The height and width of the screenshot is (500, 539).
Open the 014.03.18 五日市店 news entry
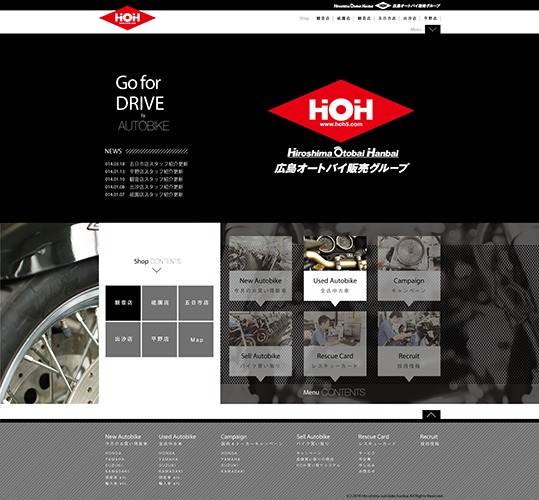pyautogui.click(x=146, y=164)
